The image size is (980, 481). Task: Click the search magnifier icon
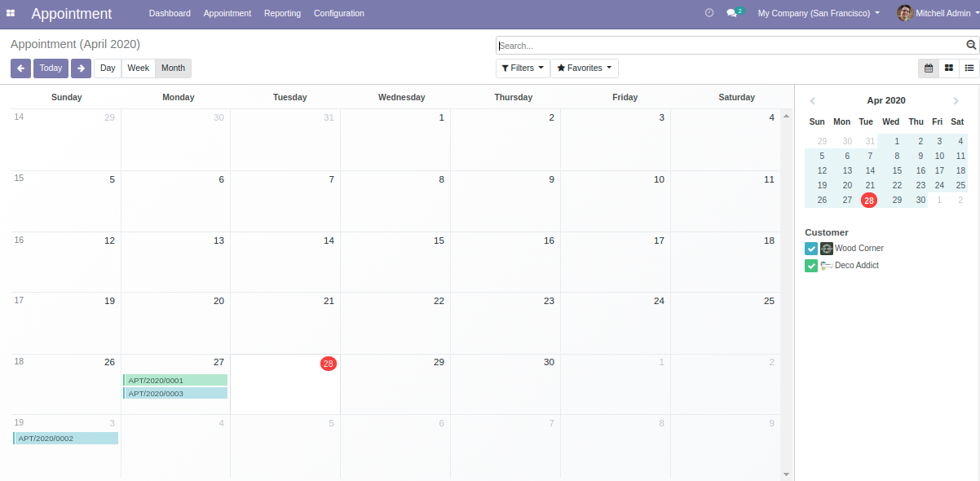971,46
